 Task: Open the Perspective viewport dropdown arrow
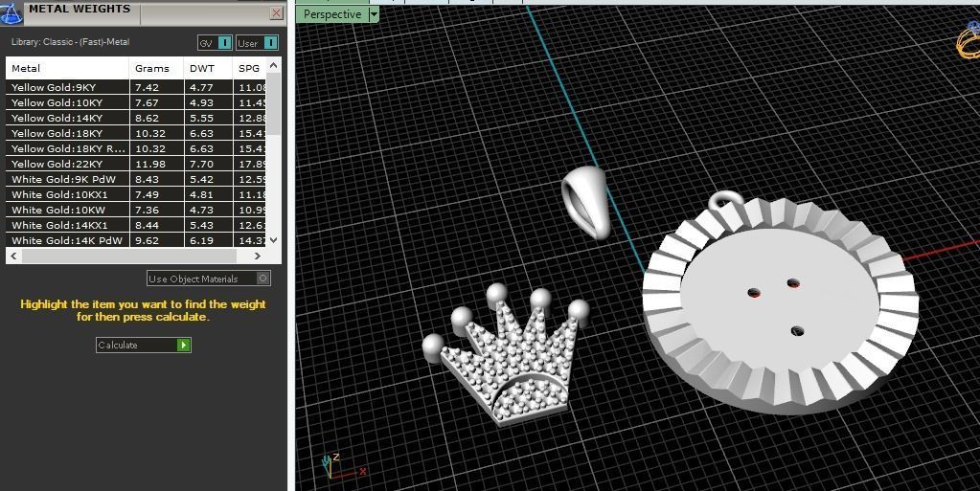(374, 14)
